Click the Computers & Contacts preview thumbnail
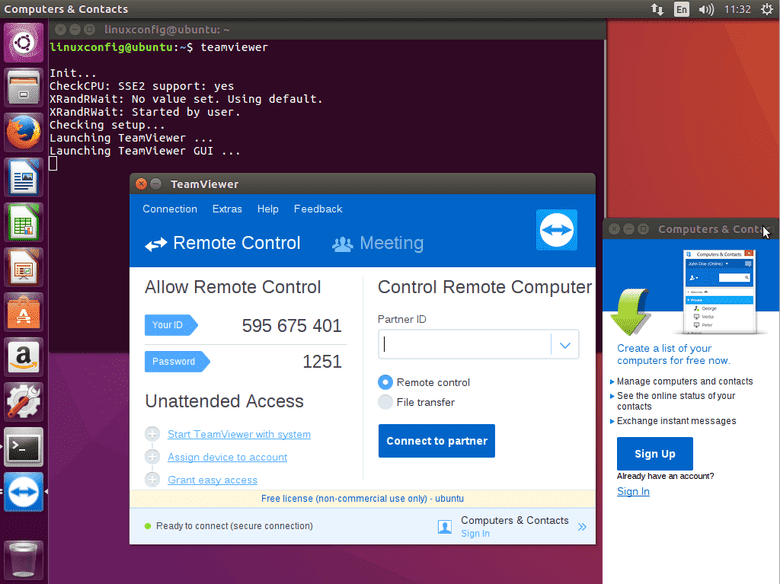Screen dimensions: 780x584 point(719,291)
